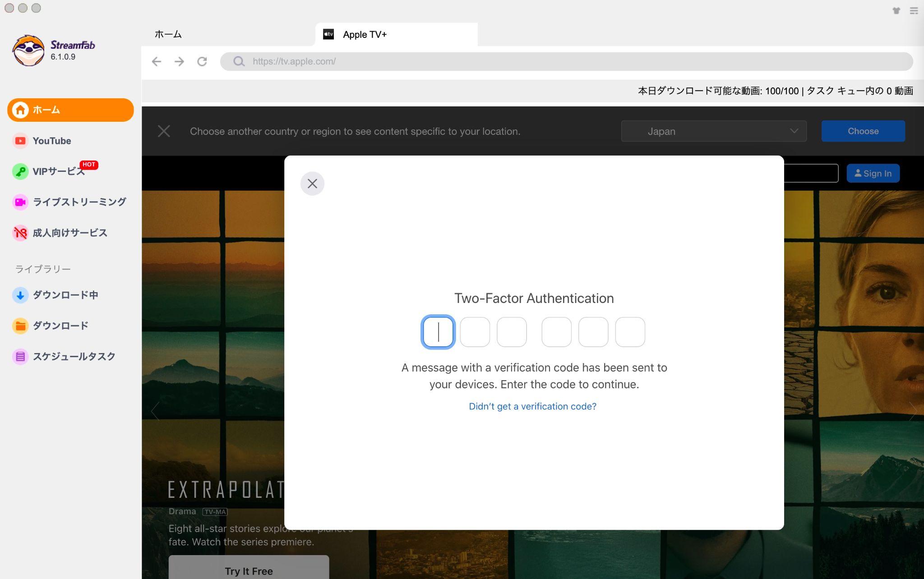Open ライブストリーミング in the sidebar

click(x=69, y=202)
